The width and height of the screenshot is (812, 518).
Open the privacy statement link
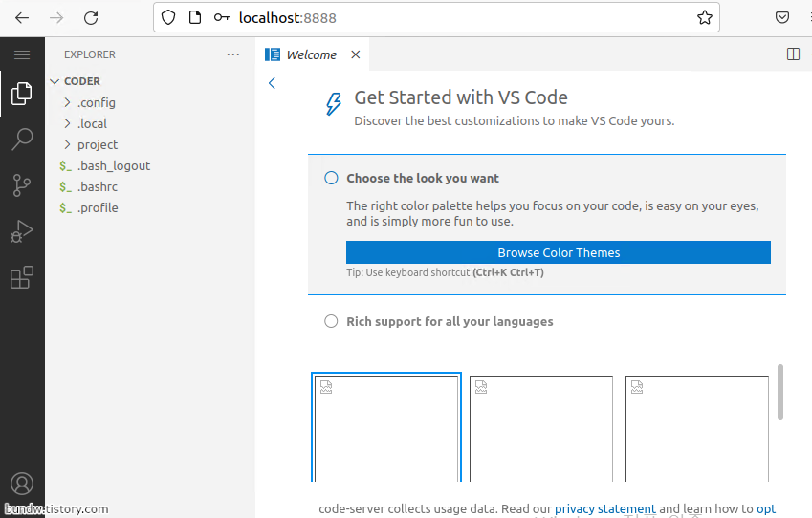point(605,508)
